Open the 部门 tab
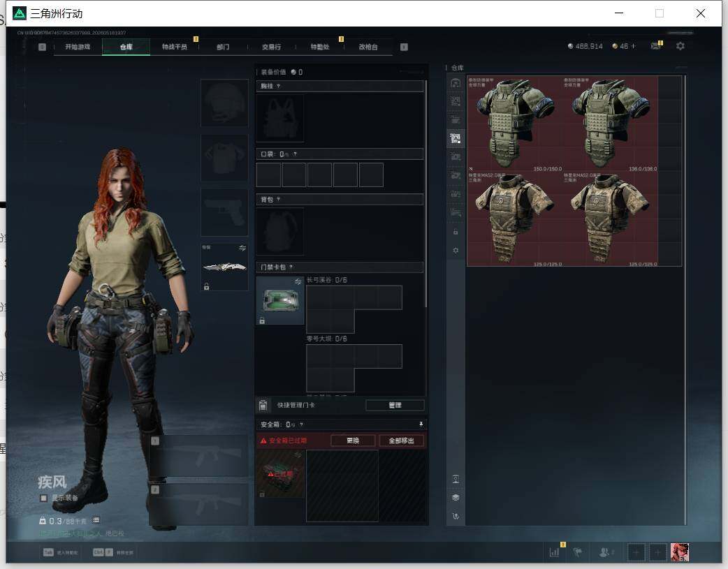 (x=223, y=47)
